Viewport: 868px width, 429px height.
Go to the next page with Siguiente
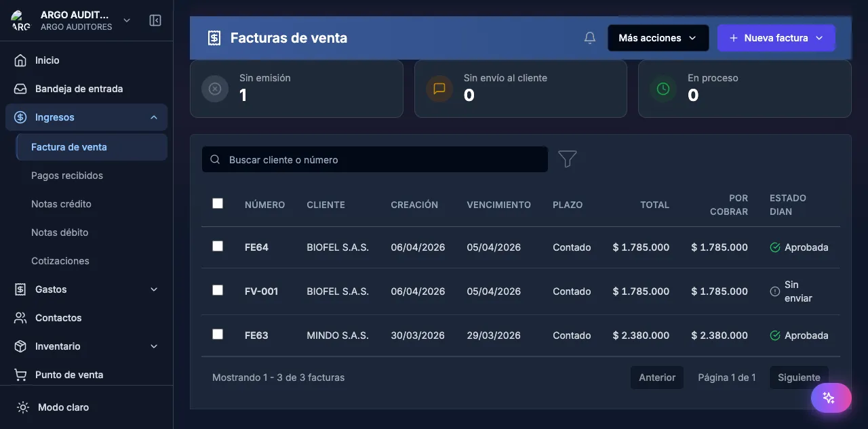798,377
